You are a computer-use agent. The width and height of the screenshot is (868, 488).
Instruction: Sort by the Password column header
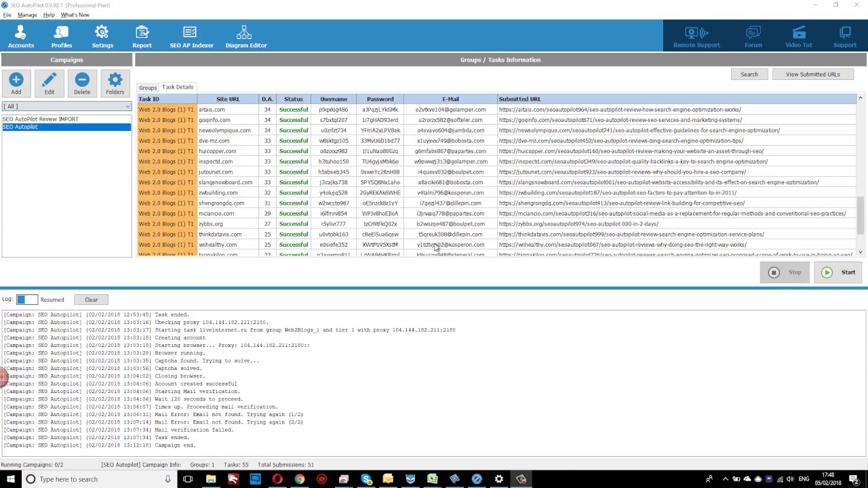[380, 99]
